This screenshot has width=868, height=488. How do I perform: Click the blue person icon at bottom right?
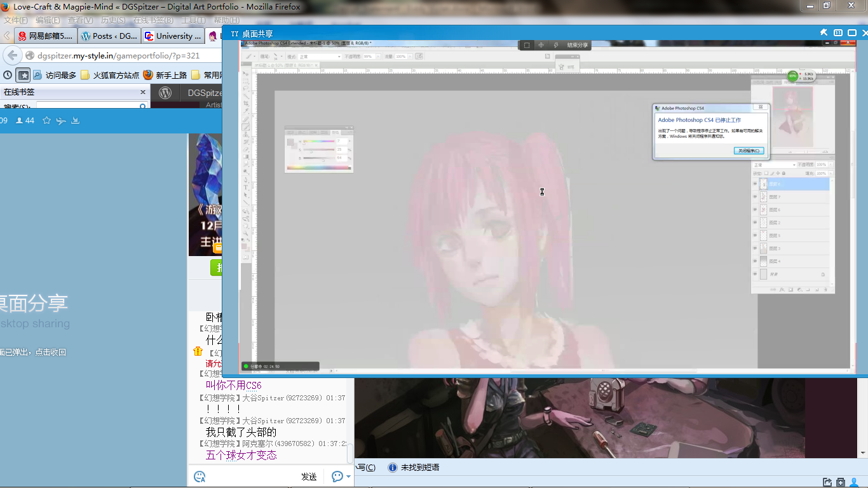tap(855, 482)
